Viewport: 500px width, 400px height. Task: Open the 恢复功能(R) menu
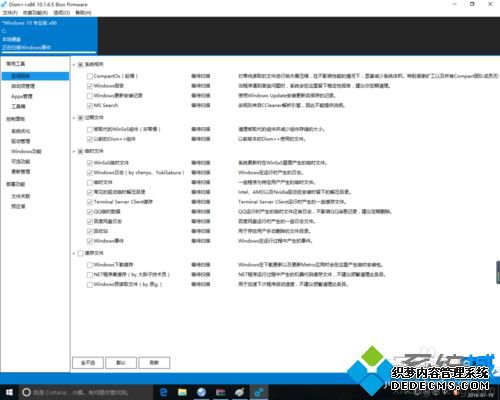tap(35, 13)
